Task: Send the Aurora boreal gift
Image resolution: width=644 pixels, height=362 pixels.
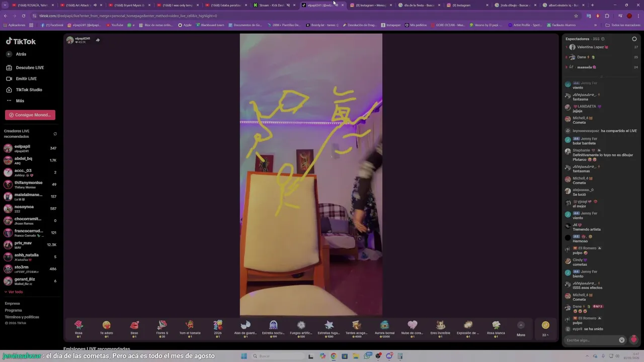Action: click(384, 329)
